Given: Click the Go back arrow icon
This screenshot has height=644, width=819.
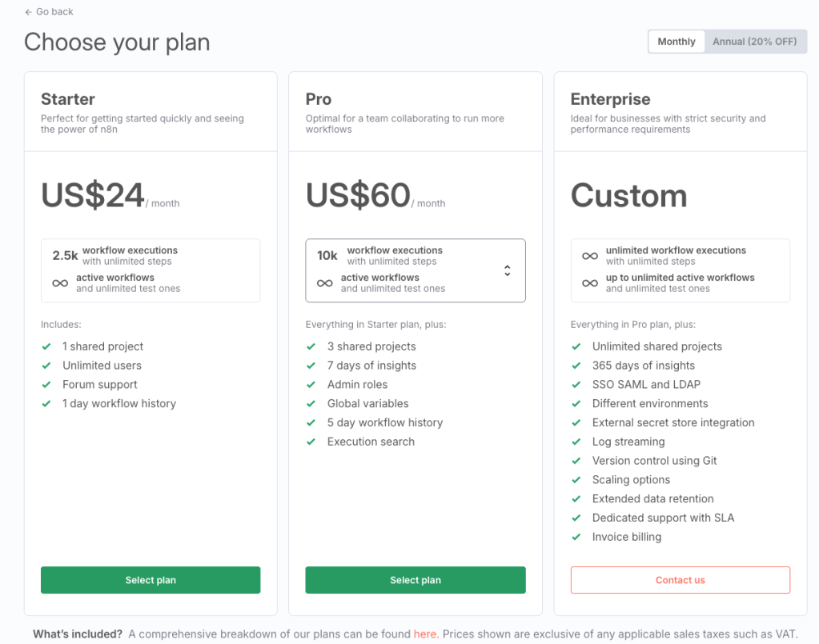Looking at the screenshot, I should click(x=29, y=12).
